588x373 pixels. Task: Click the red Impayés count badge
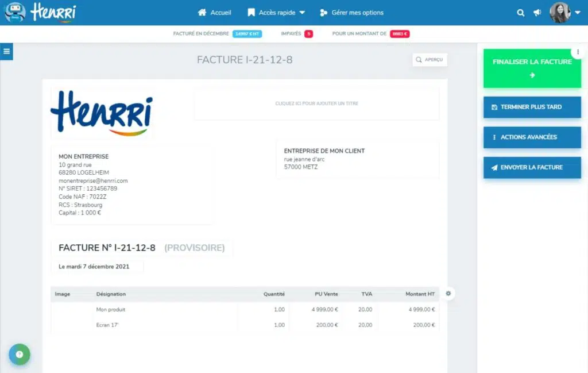click(x=308, y=34)
